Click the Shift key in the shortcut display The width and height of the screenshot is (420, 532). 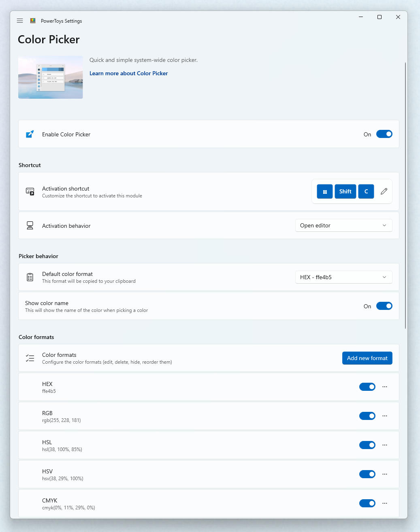[x=345, y=191]
